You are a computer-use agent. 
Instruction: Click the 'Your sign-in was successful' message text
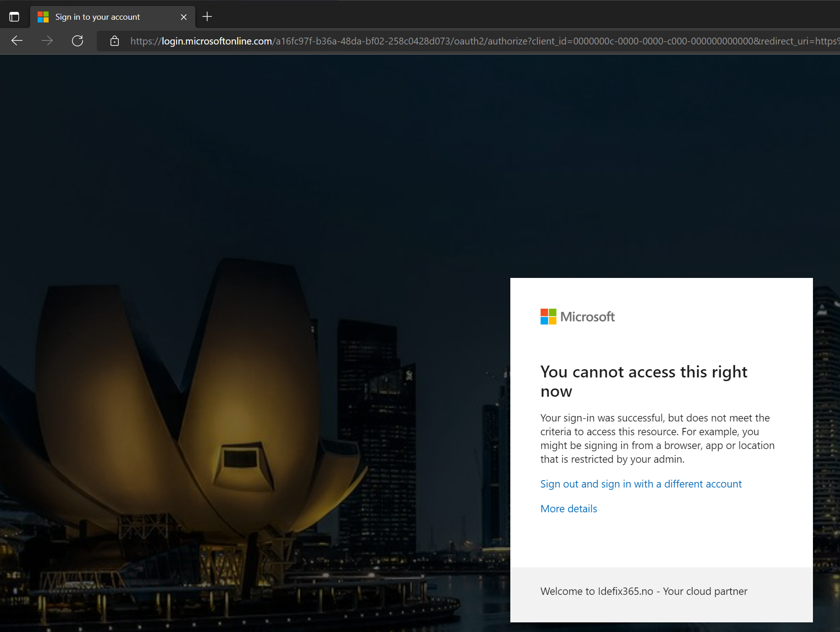tap(658, 438)
